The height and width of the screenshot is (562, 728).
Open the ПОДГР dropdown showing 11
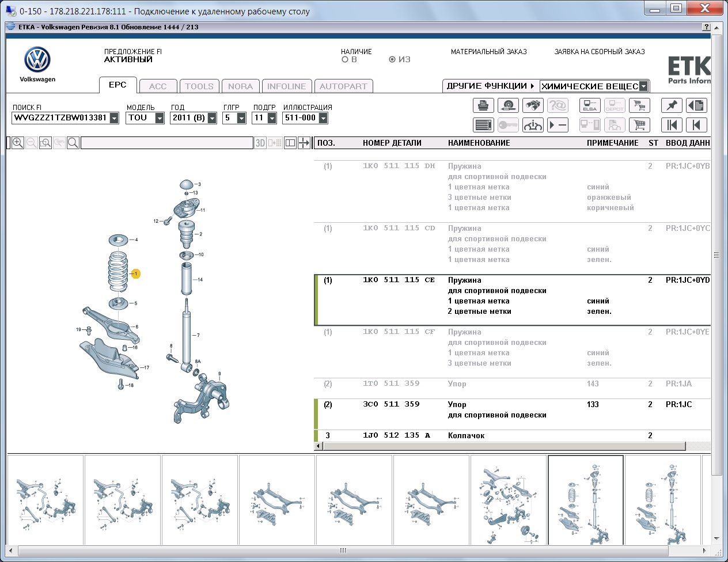(x=272, y=118)
